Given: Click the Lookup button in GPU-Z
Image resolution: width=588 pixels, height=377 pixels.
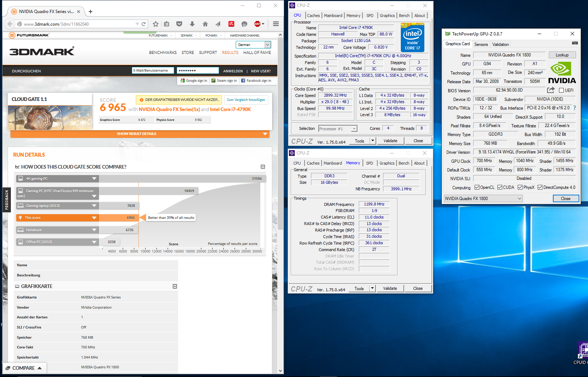Looking at the screenshot, I should 562,55.
